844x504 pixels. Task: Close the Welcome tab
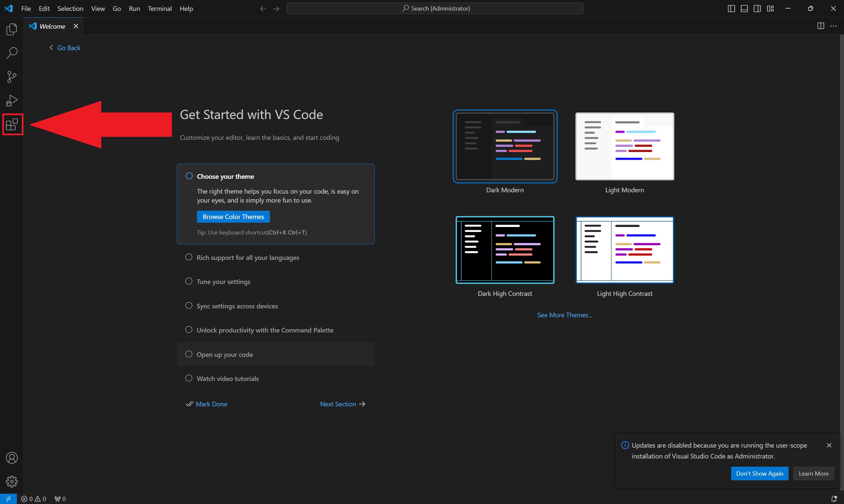click(x=76, y=26)
